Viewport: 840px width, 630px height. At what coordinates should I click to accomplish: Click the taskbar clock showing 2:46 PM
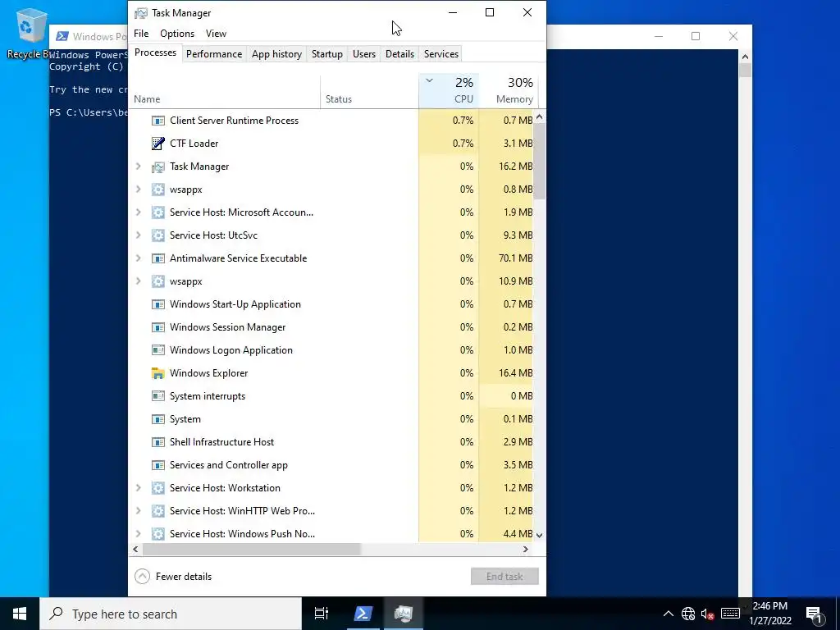click(x=769, y=614)
